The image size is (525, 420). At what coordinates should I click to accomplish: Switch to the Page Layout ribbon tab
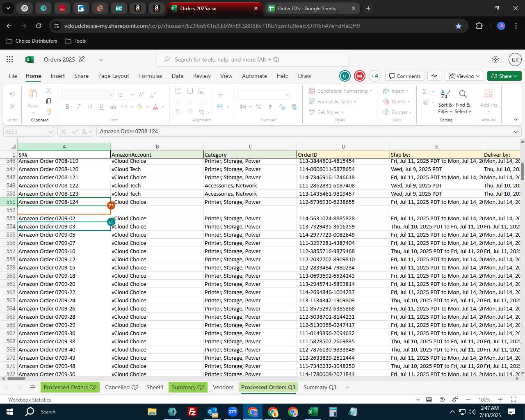[114, 76]
